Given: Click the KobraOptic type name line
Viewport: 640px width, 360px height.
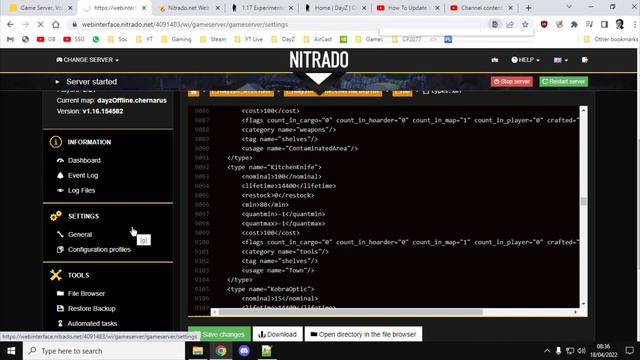Looking at the screenshot, I should (x=271, y=289).
